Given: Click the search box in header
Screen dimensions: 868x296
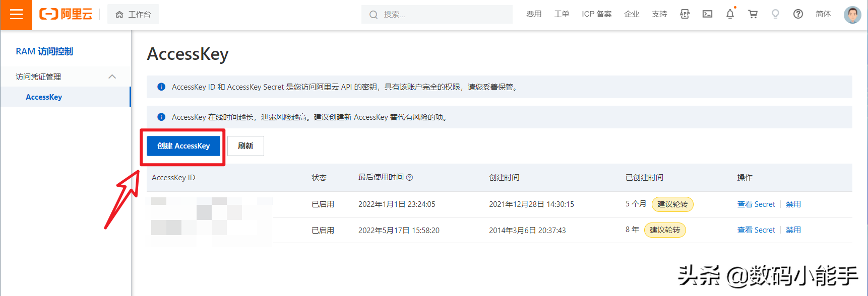Looking at the screenshot, I should [x=437, y=15].
